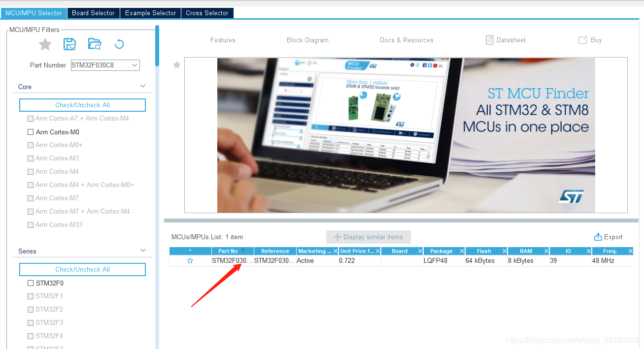Open Buy link icon

(x=582, y=40)
